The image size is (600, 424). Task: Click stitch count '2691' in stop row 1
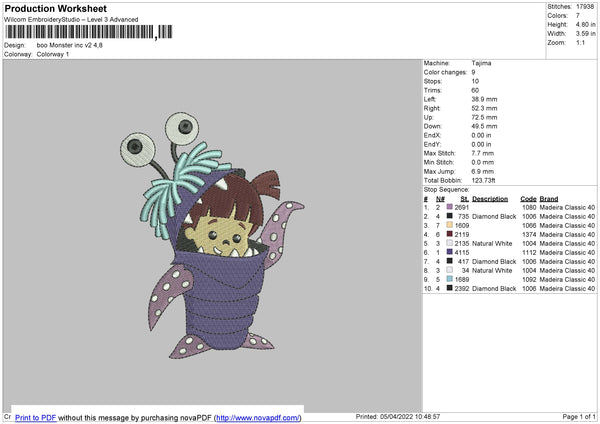pyautogui.click(x=461, y=207)
